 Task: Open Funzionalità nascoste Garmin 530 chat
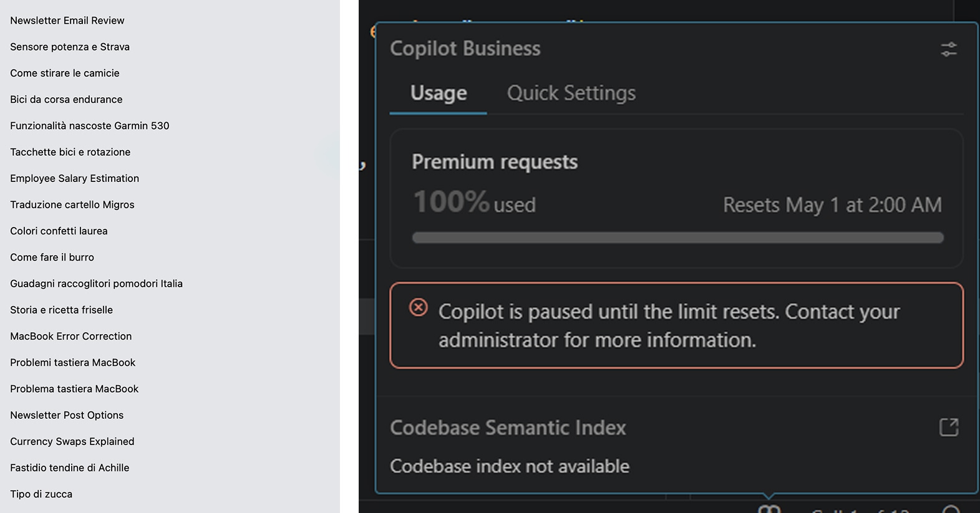tap(90, 126)
